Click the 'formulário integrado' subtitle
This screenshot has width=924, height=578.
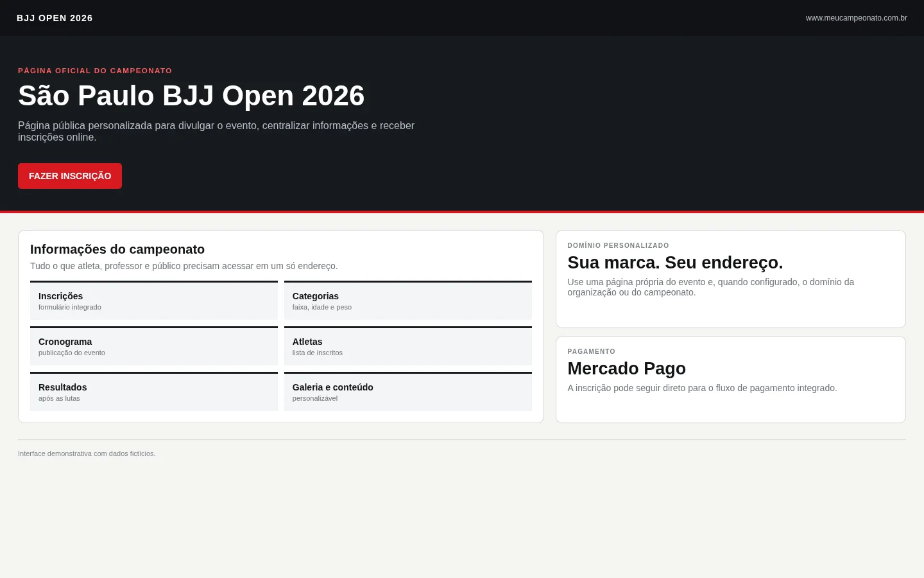[70, 307]
